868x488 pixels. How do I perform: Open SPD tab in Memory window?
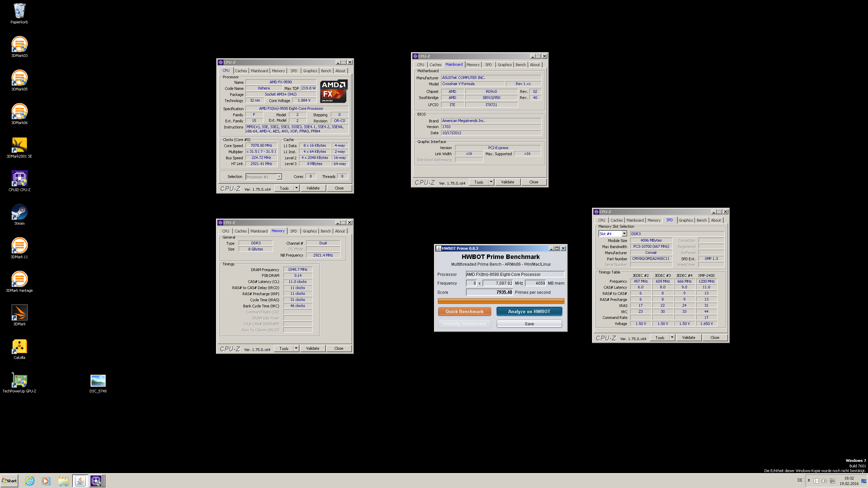tap(294, 231)
